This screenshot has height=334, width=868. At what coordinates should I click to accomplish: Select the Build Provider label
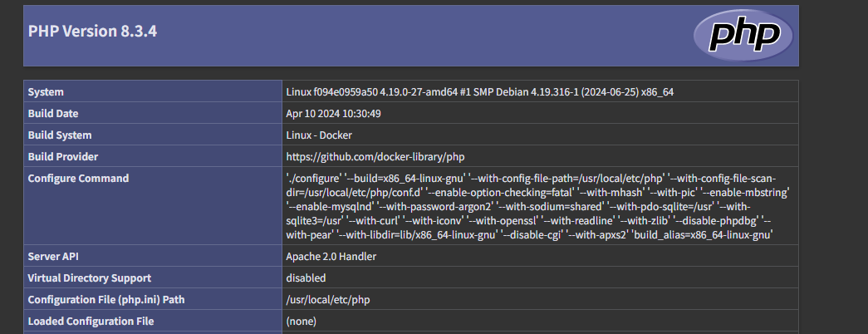pos(63,156)
